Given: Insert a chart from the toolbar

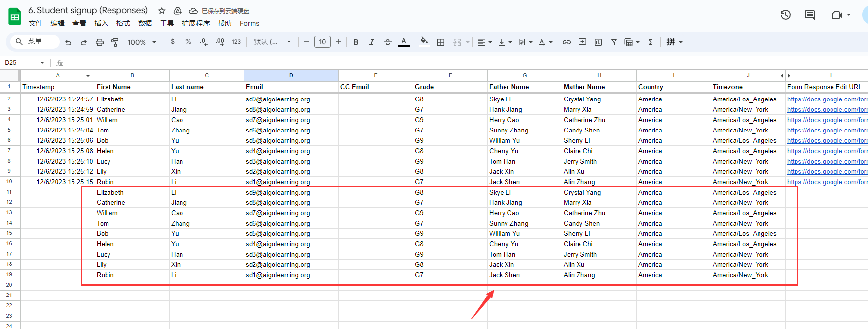Looking at the screenshot, I should [598, 42].
